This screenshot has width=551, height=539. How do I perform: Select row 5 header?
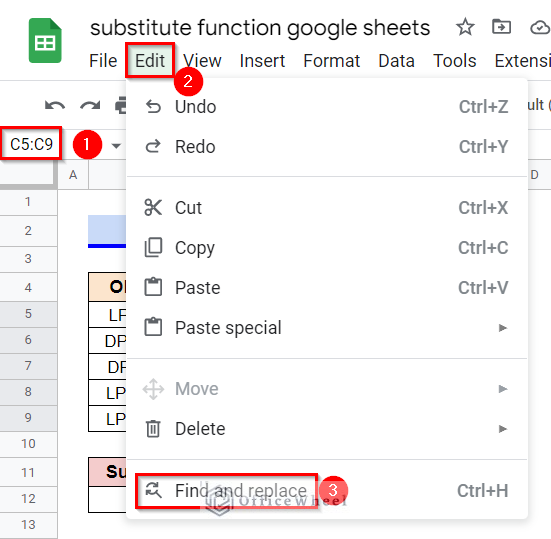click(28, 314)
